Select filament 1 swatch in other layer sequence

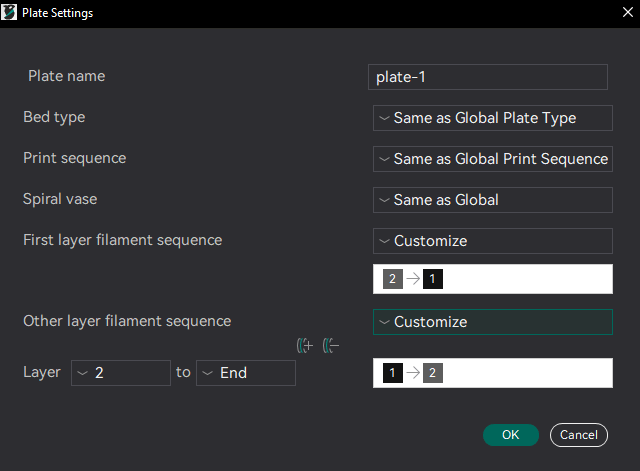click(x=393, y=373)
